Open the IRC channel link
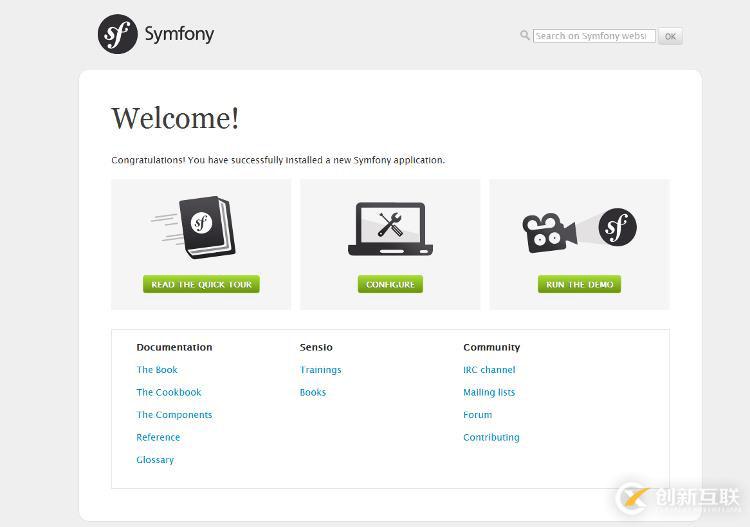750x527 pixels. point(489,370)
